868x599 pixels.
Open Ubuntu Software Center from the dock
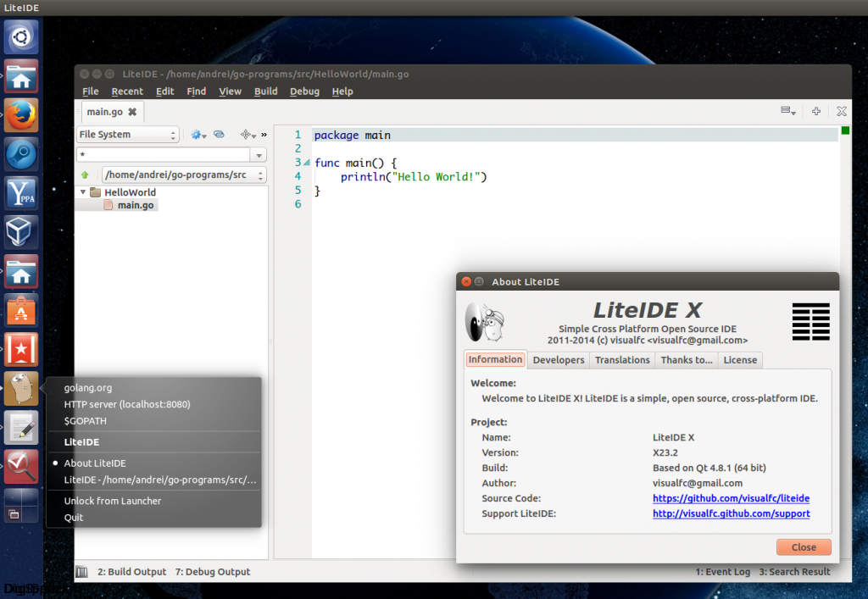coord(20,310)
